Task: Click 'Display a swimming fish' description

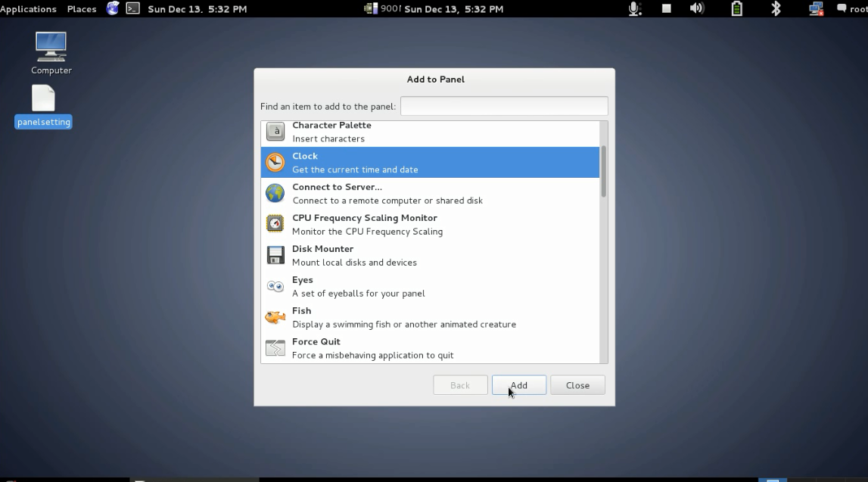Action: click(404, 325)
